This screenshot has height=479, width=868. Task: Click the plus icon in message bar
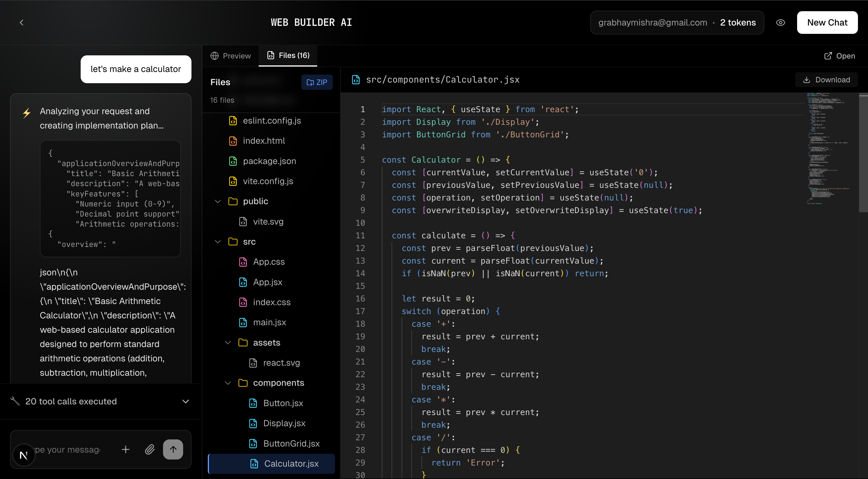(x=125, y=449)
